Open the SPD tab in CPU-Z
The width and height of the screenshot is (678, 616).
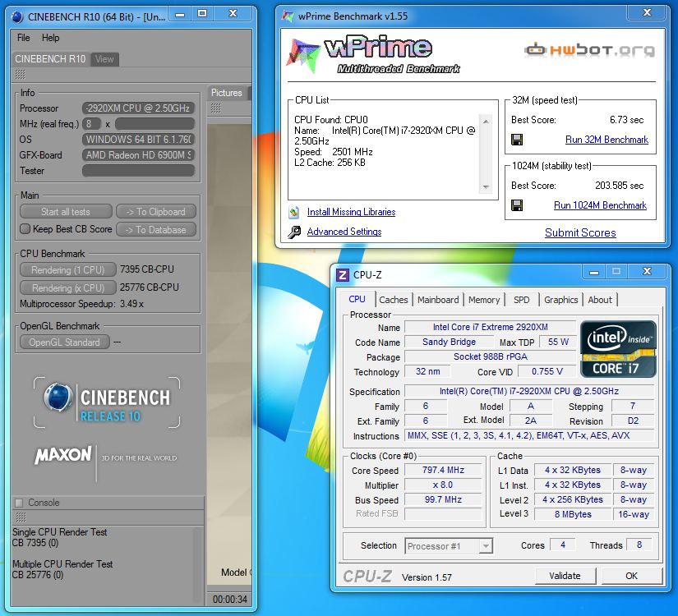coord(522,300)
